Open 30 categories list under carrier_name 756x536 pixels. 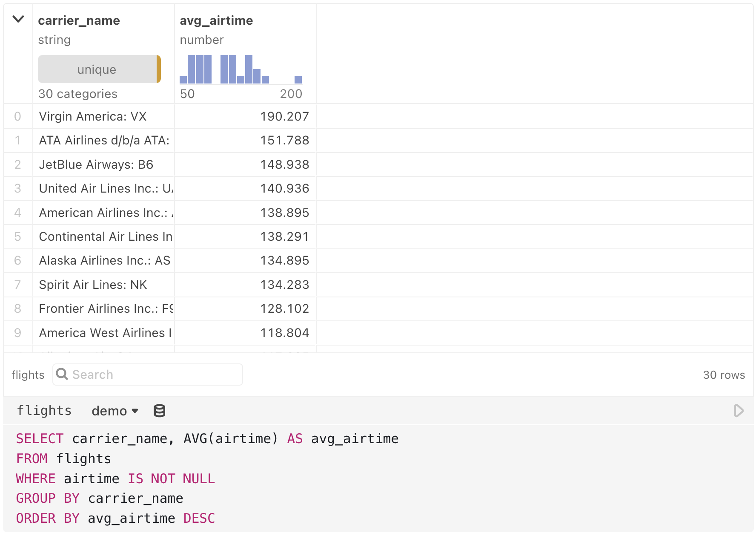click(x=77, y=94)
